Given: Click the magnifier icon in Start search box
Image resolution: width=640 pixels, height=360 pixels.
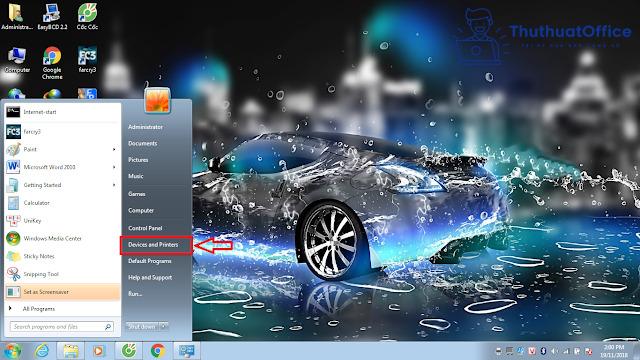Looking at the screenshot, I should (x=108, y=327).
